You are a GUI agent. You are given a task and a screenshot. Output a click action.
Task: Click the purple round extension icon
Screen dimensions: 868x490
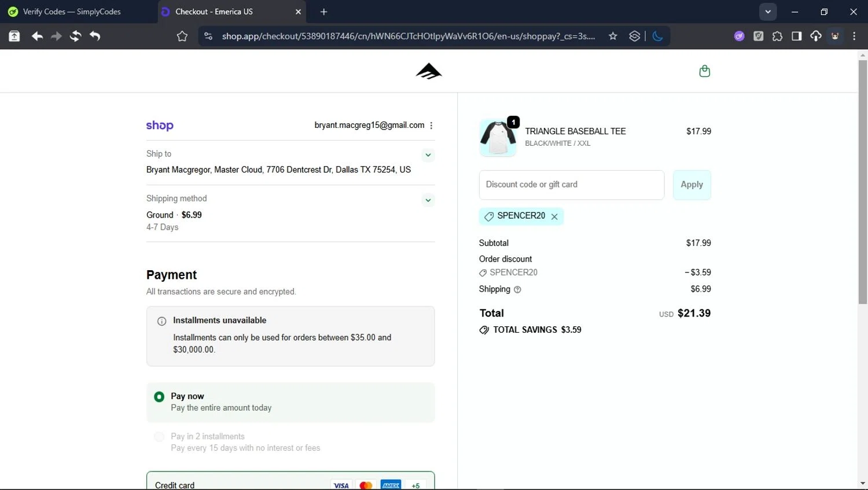pyautogui.click(x=739, y=36)
